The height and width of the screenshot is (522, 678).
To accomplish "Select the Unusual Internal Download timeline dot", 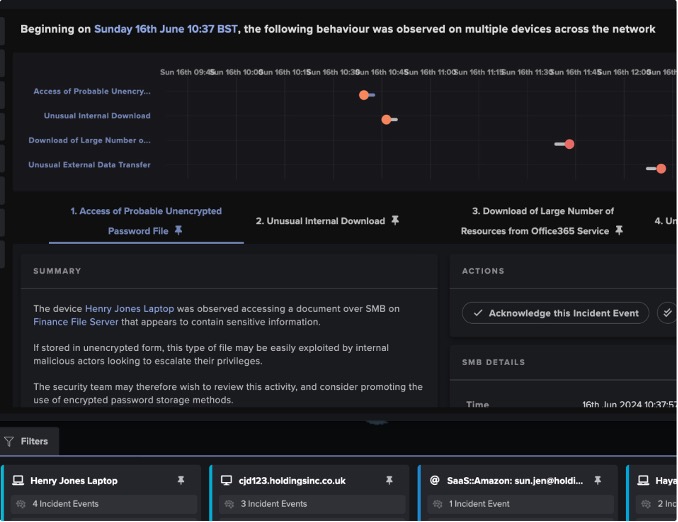I will 387,120.
